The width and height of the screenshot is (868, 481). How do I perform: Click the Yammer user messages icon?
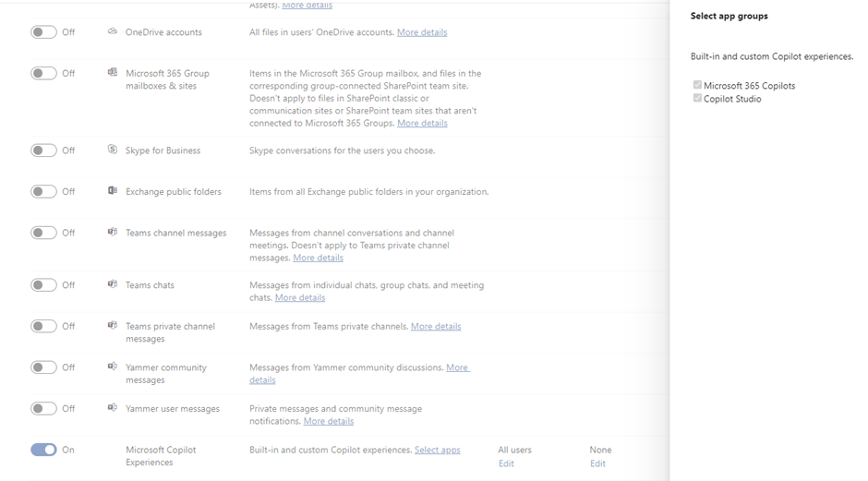tap(113, 407)
